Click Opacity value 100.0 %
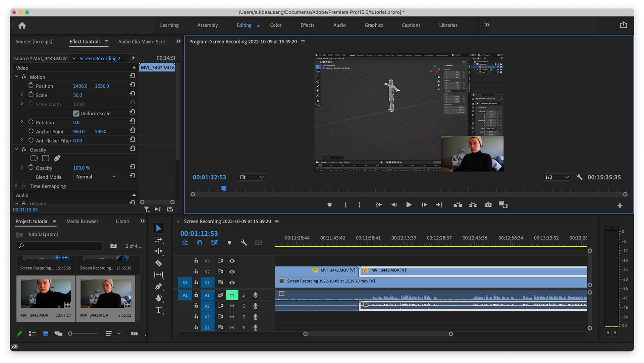The image size is (644, 363). point(82,168)
